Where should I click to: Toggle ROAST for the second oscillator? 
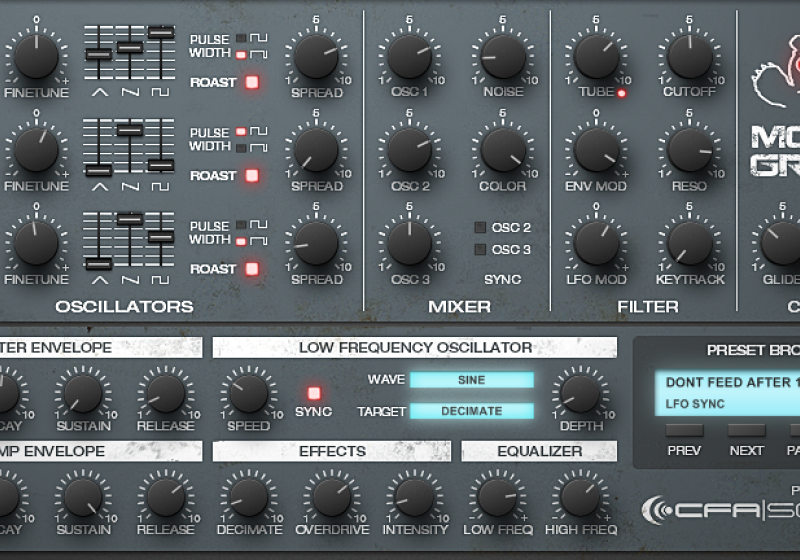tap(252, 175)
